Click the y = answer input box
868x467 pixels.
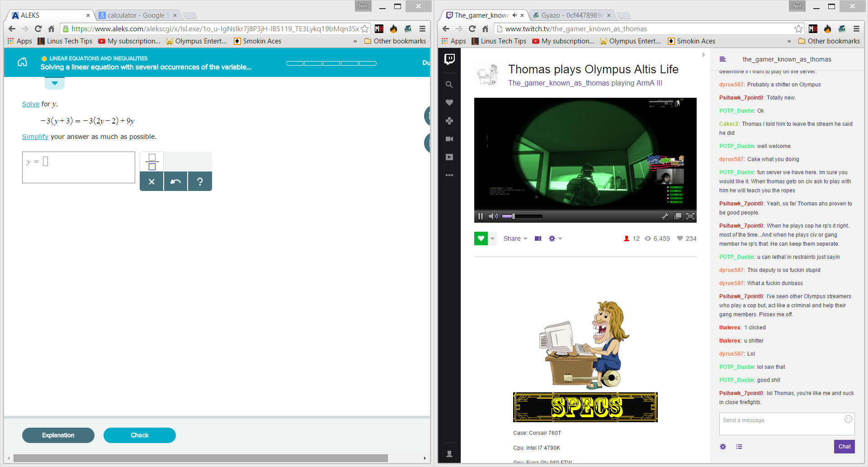point(79,167)
